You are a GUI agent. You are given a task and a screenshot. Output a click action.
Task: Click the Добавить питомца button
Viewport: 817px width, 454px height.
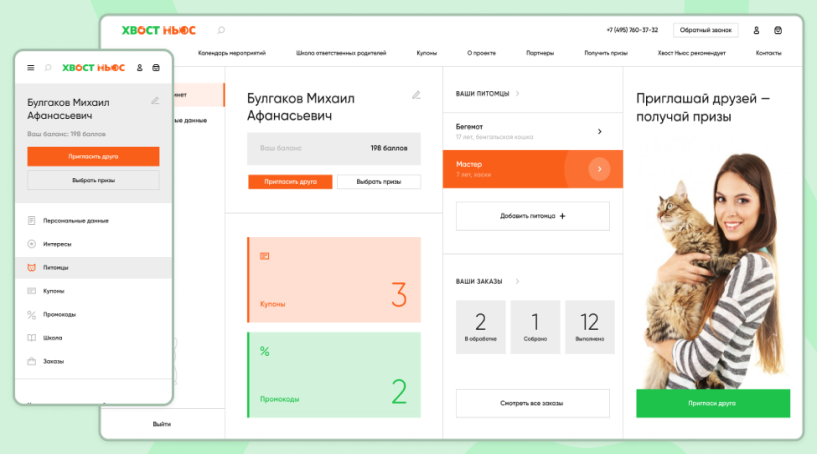[x=532, y=216]
